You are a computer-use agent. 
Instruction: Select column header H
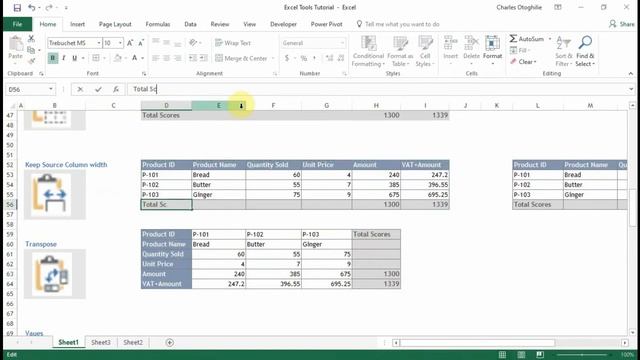pyautogui.click(x=376, y=105)
